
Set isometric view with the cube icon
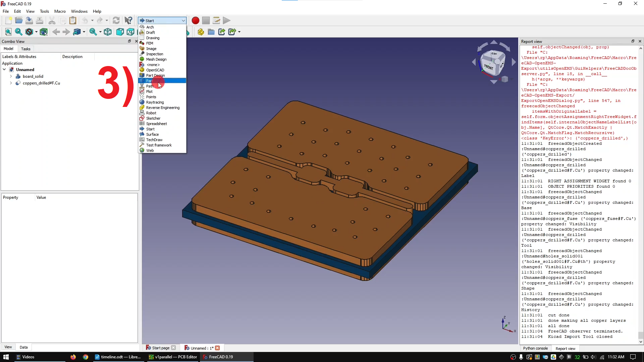(x=108, y=32)
